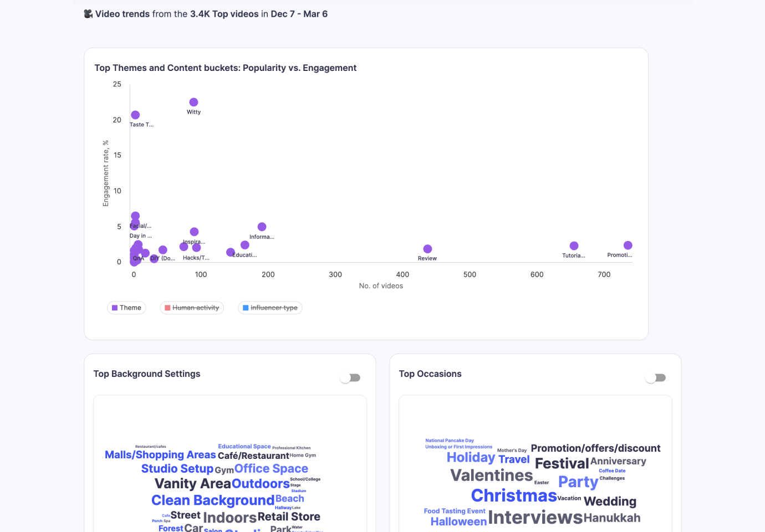Select Vanity Area in the word cloud

pos(192,484)
